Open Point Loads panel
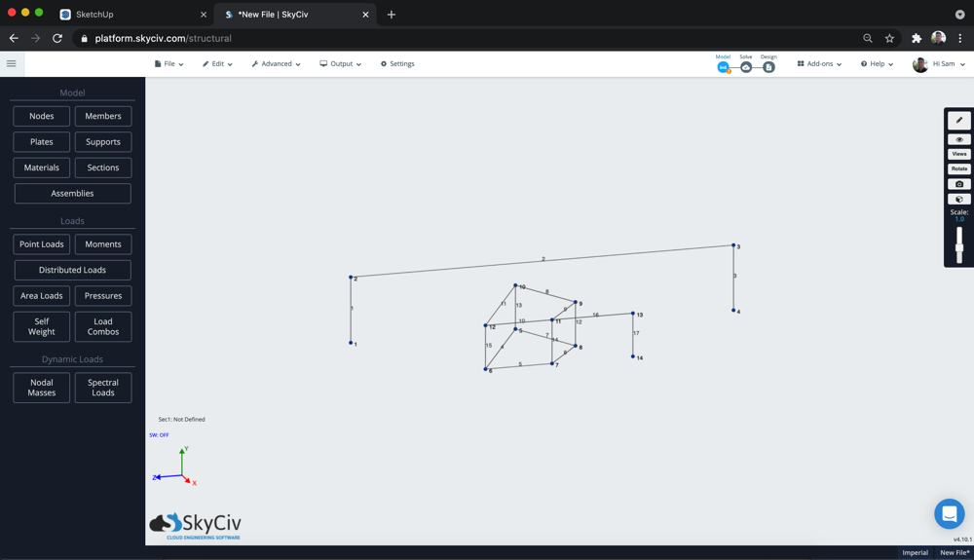This screenshot has width=974, height=560. click(x=42, y=244)
